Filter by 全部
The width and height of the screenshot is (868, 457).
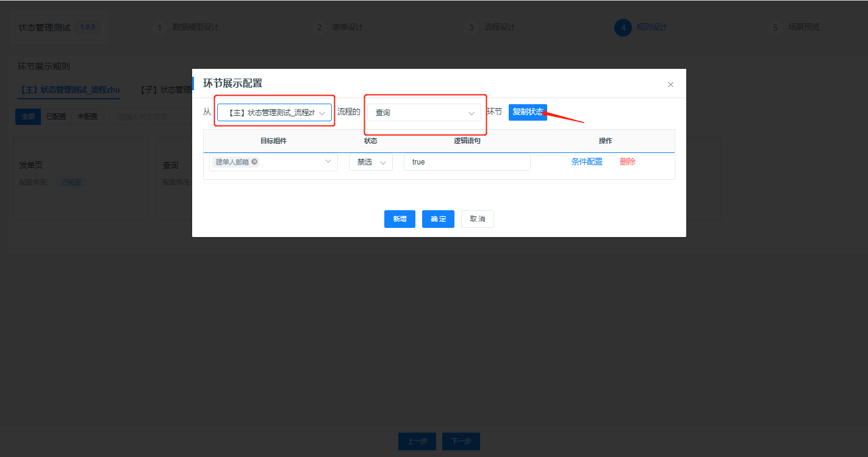point(28,116)
